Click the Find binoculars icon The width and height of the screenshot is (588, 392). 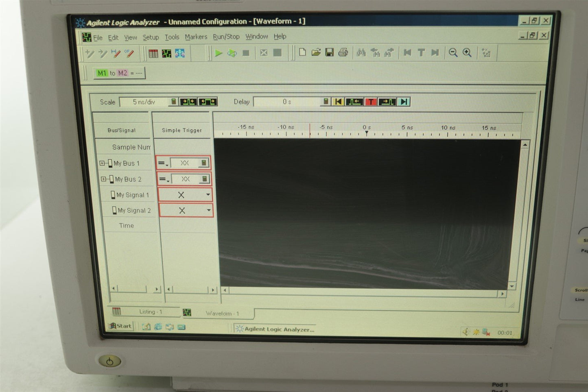[361, 52]
